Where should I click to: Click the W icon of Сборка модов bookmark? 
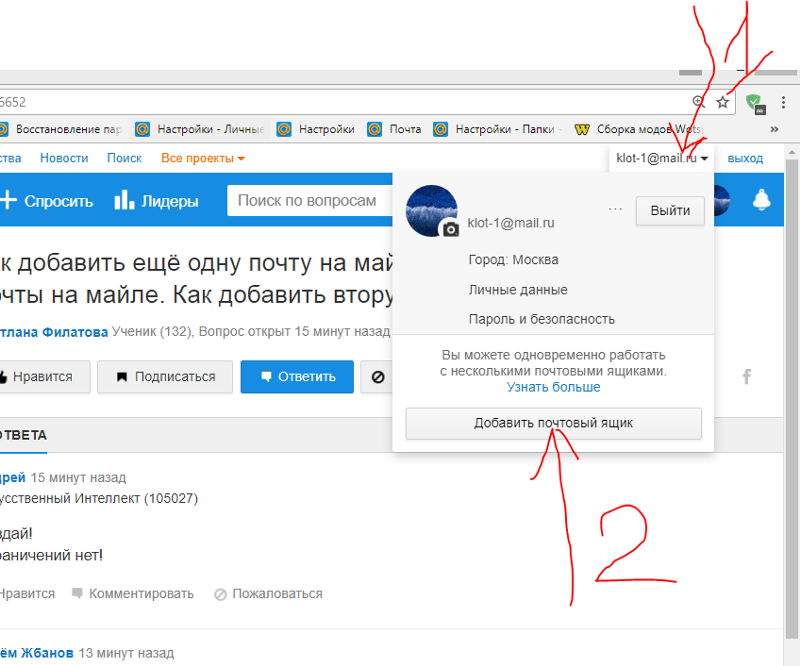pos(582,129)
